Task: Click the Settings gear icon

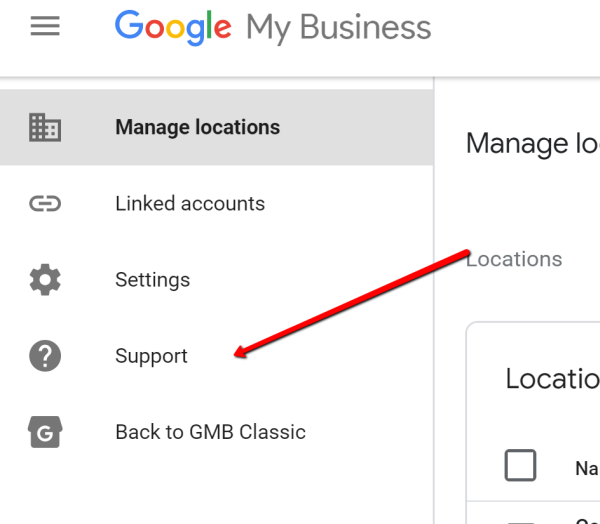Action: click(45, 280)
